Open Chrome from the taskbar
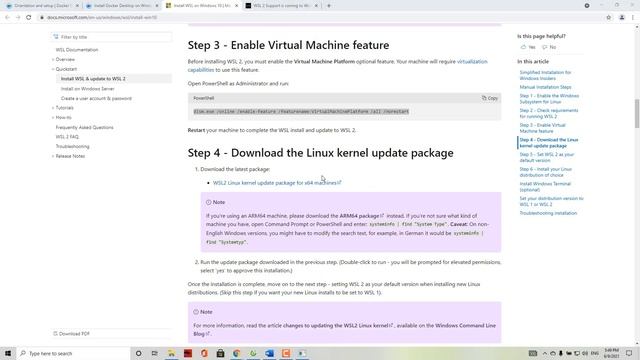640x360 pixels. pyautogui.click(x=237, y=353)
